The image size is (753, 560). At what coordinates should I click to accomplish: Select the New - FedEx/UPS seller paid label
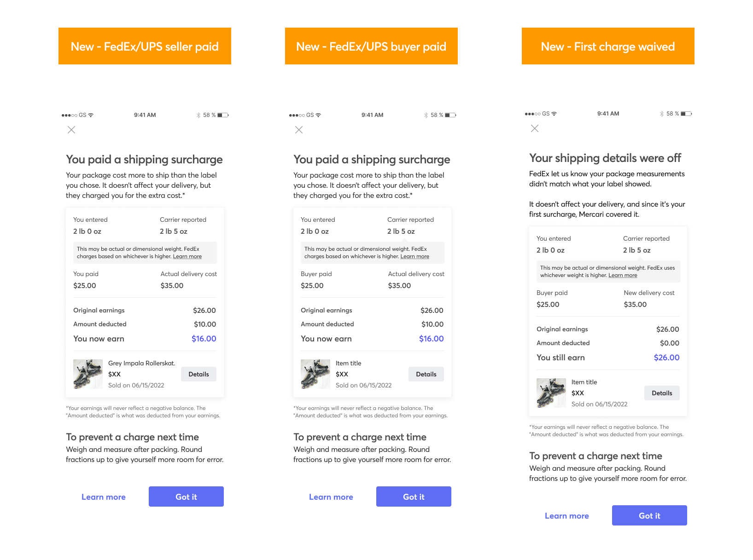point(145,46)
